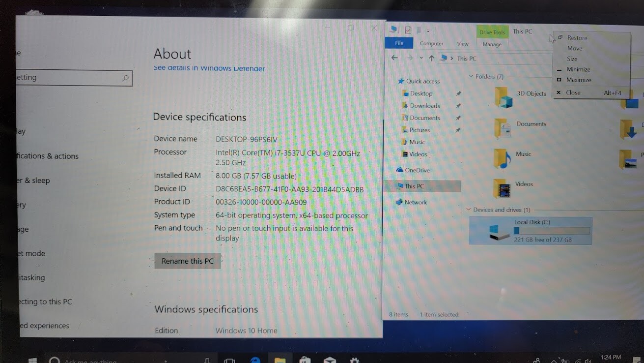
Task: Unpin Documents using its pin icon
Action: pyautogui.click(x=458, y=118)
